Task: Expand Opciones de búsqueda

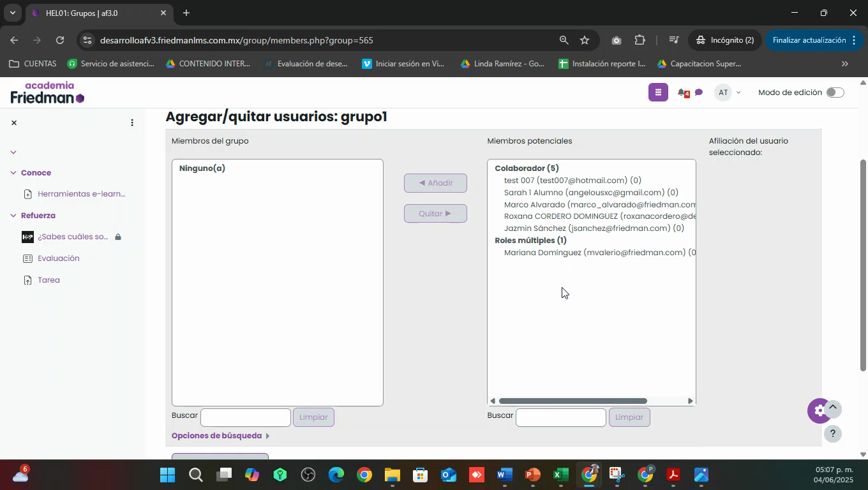Action: click(220, 436)
